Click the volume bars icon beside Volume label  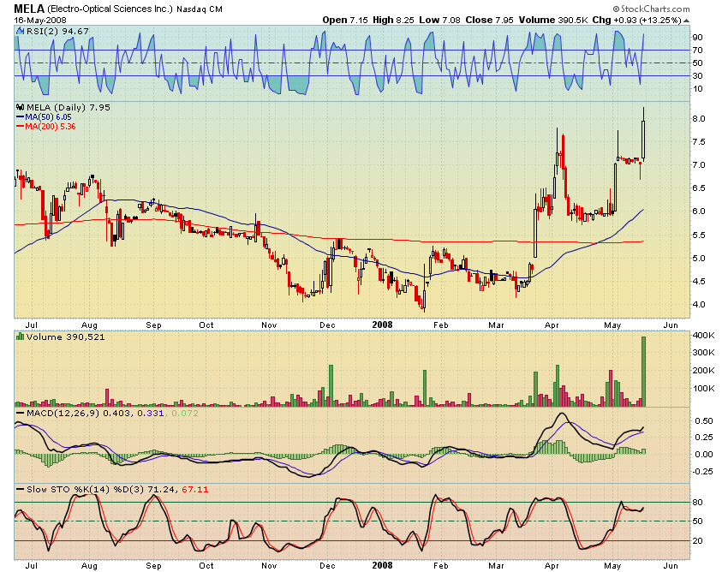click(x=20, y=337)
